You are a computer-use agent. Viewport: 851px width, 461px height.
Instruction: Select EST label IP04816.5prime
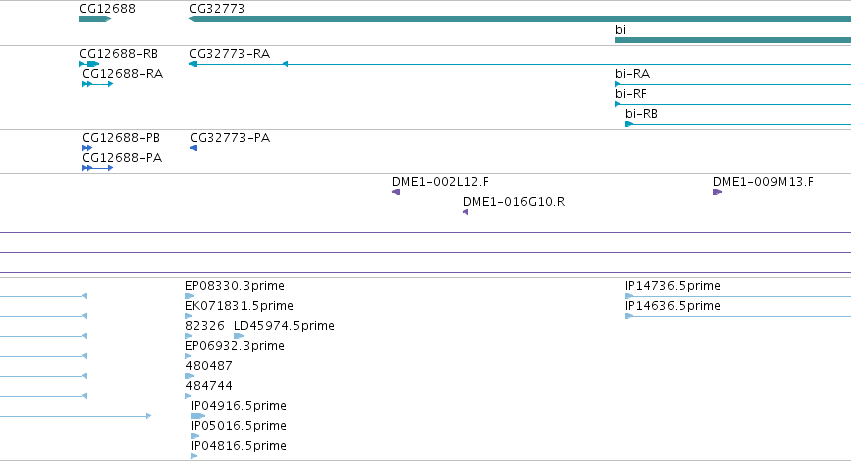click(239, 446)
